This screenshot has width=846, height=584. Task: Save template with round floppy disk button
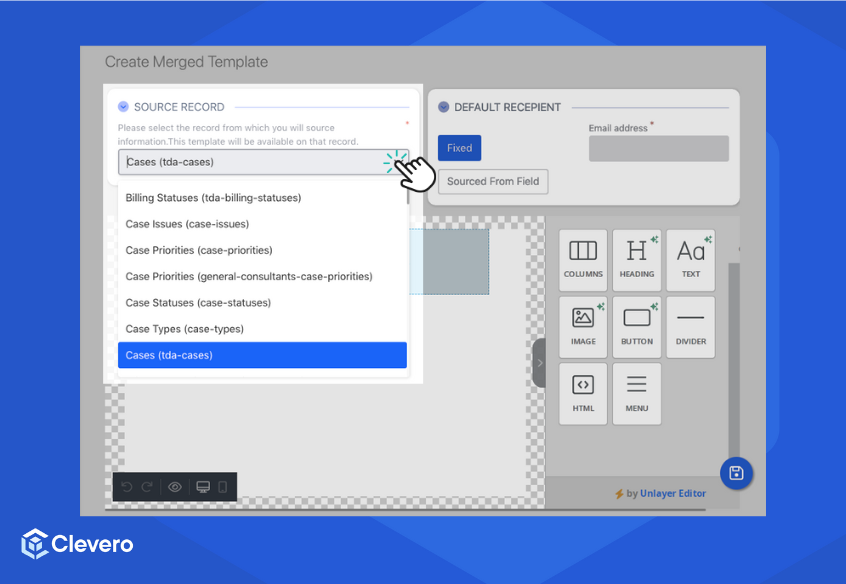coord(736,473)
